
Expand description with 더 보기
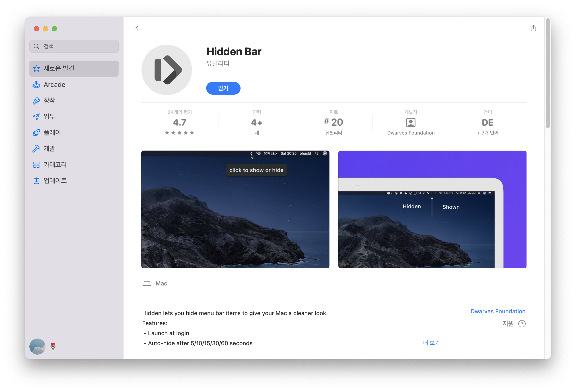[431, 343]
